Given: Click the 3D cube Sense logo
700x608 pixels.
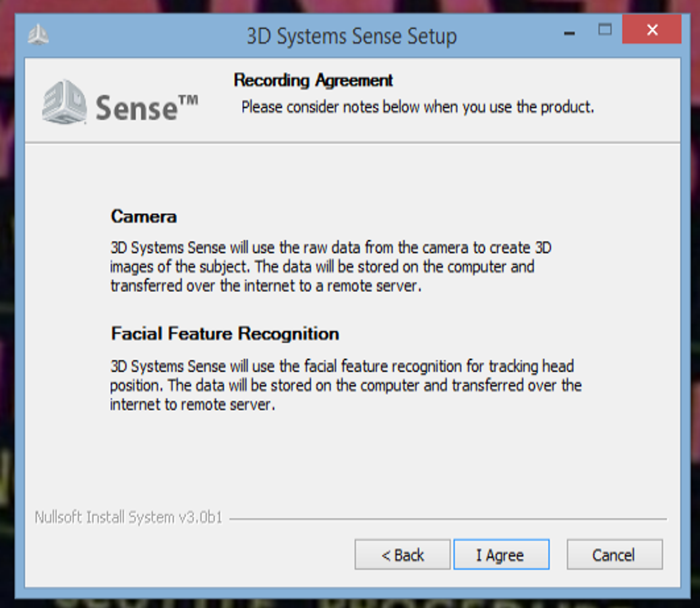Looking at the screenshot, I should pos(65,102).
